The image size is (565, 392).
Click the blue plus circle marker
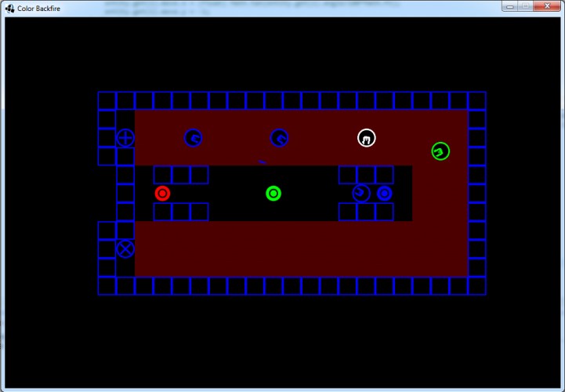(x=125, y=138)
